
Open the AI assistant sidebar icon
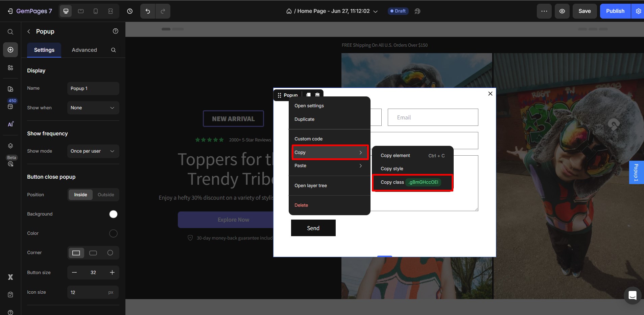[10, 124]
